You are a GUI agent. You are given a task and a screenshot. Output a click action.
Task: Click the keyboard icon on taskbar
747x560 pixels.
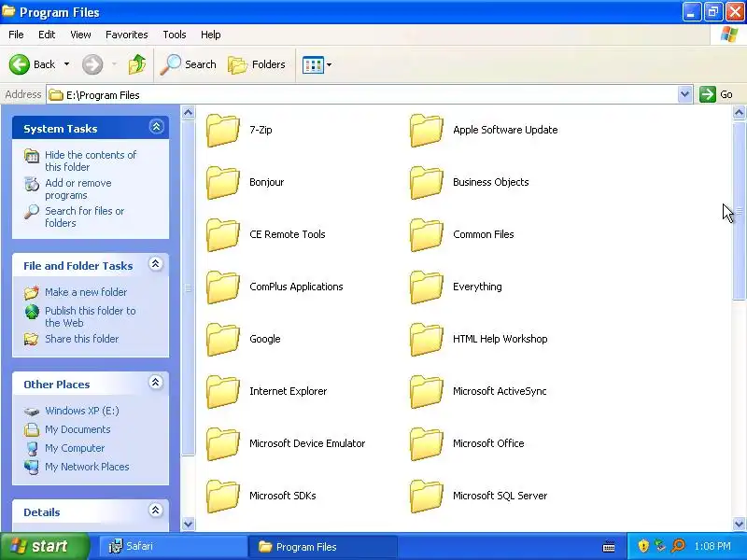pos(609,547)
